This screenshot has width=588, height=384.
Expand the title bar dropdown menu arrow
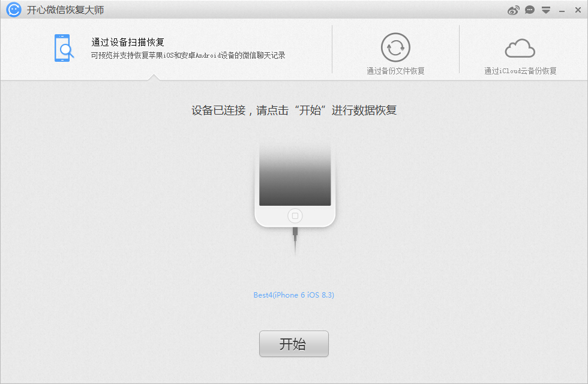pos(546,10)
